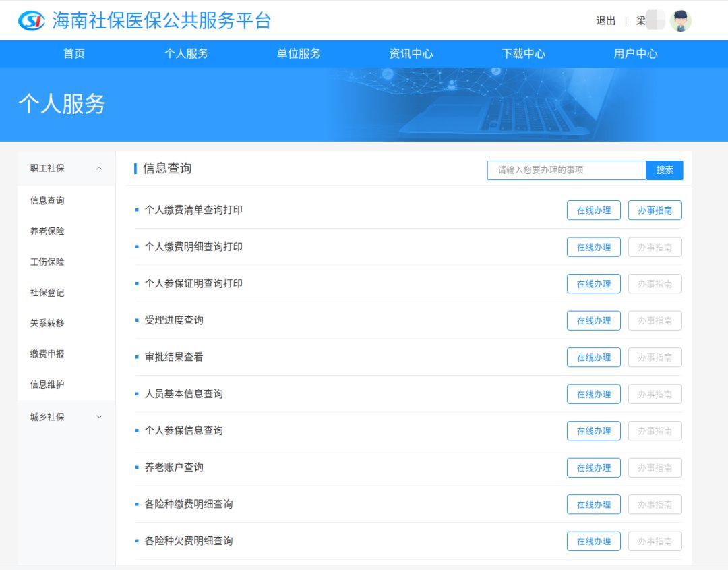Go to the 单位服务 navigation tab
The height and width of the screenshot is (570, 728).
[299, 54]
